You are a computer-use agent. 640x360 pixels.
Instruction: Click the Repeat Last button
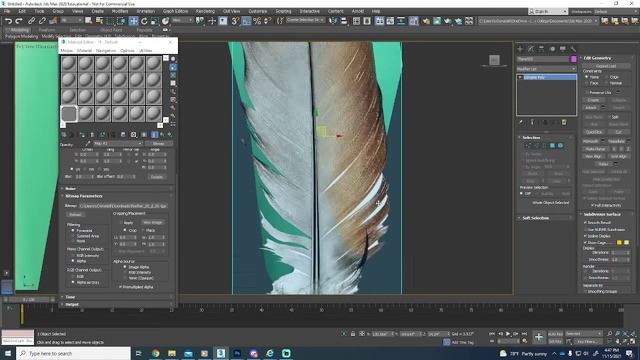click(606, 66)
